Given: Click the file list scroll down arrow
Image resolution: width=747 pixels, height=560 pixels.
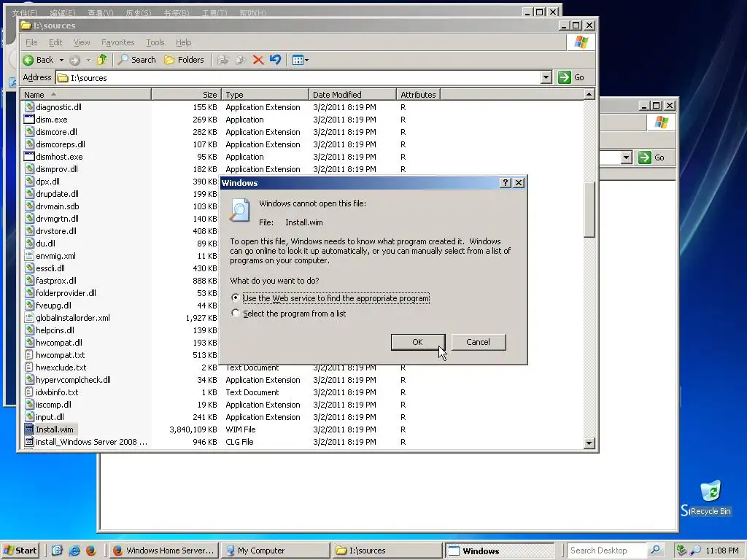Looking at the screenshot, I should click(589, 443).
